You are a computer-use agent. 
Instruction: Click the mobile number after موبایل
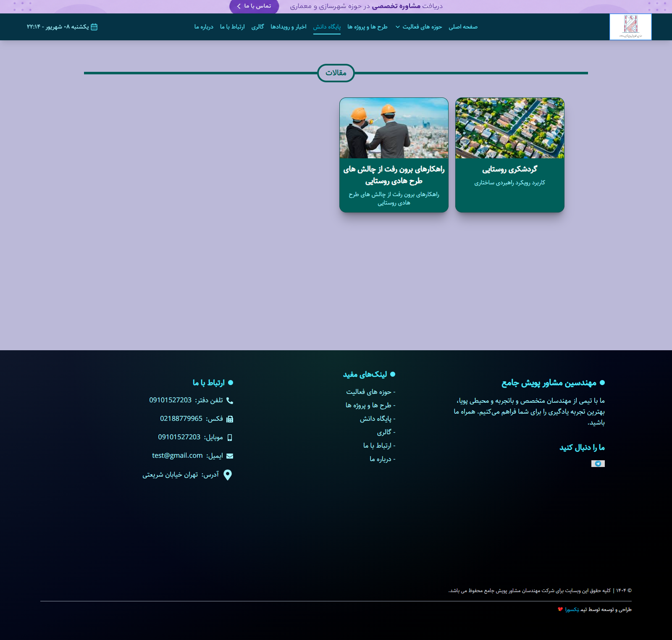(x=179, y=437)
